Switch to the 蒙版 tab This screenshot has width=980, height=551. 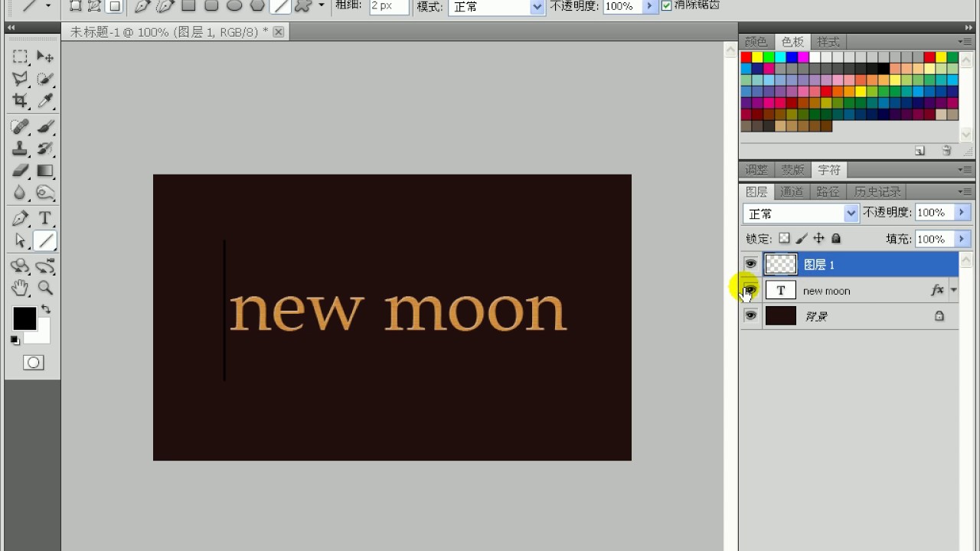792,170
